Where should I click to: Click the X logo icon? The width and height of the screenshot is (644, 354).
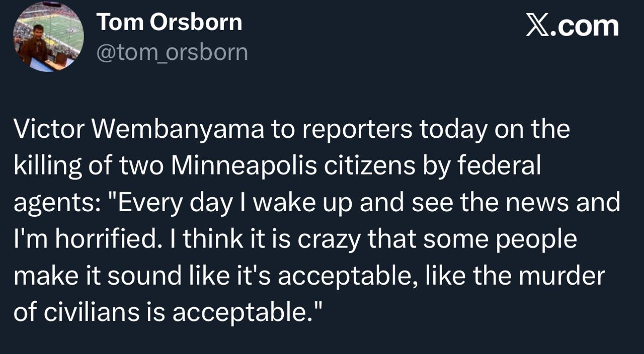click(537, 25)
